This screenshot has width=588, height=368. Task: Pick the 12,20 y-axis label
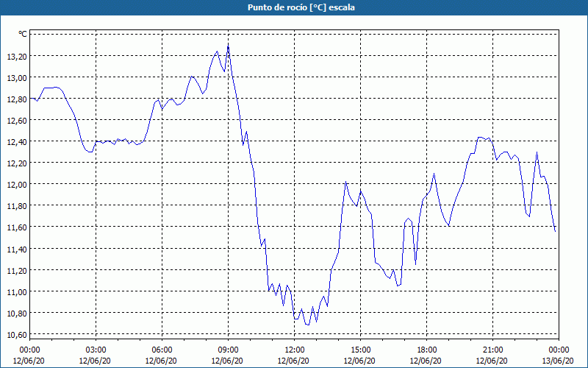click(17, 163)
